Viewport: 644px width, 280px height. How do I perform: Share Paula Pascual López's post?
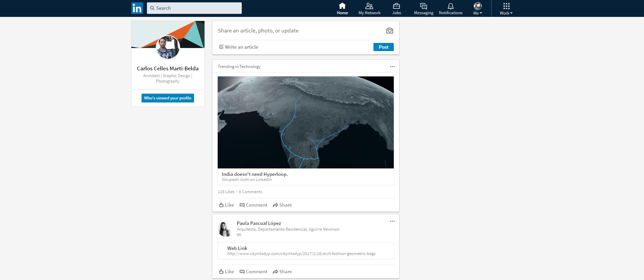tap(282, 272)
